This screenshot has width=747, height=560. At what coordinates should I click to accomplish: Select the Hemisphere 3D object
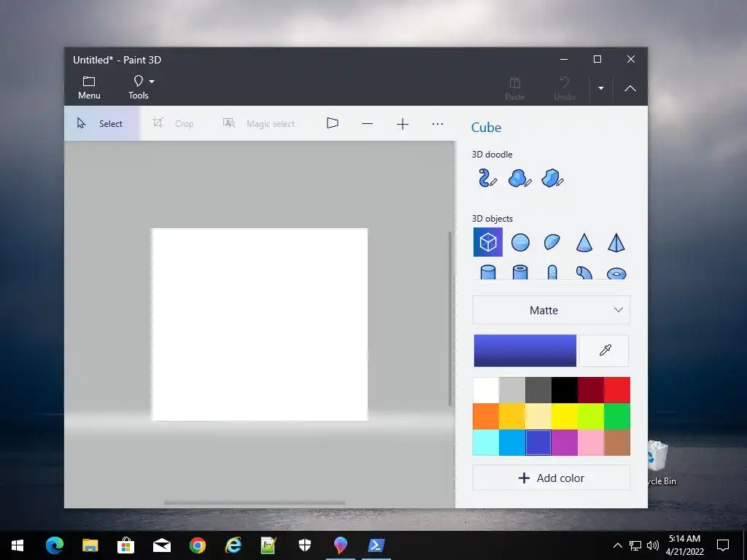pyautogui.click(x=552, y=242)
